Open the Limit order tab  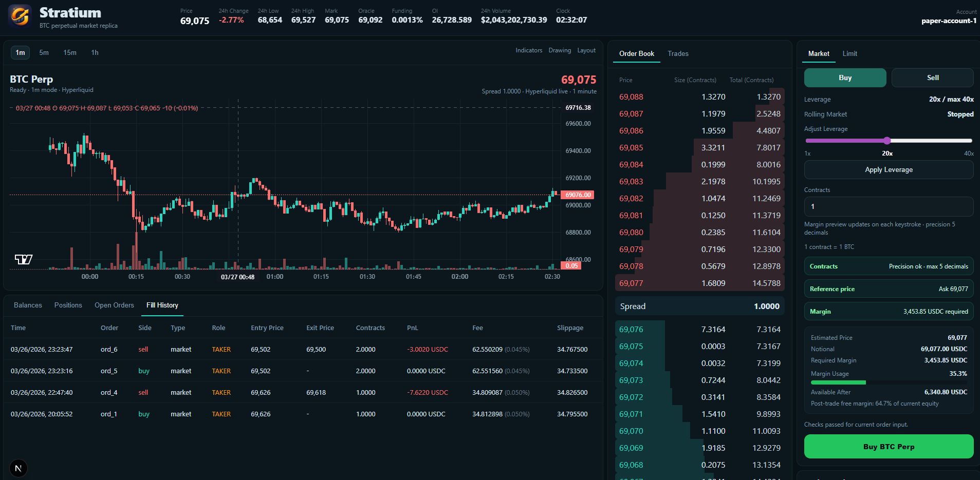click(849, 53)
